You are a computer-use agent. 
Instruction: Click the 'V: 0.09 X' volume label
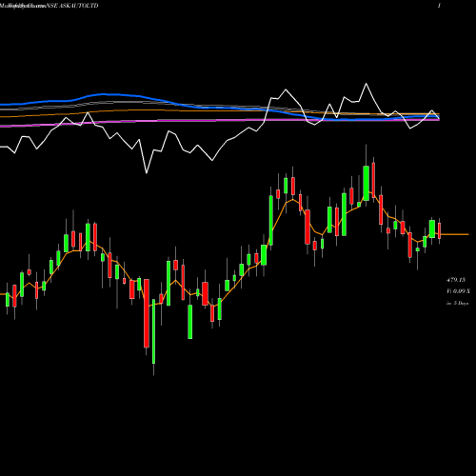coord(458,291)
